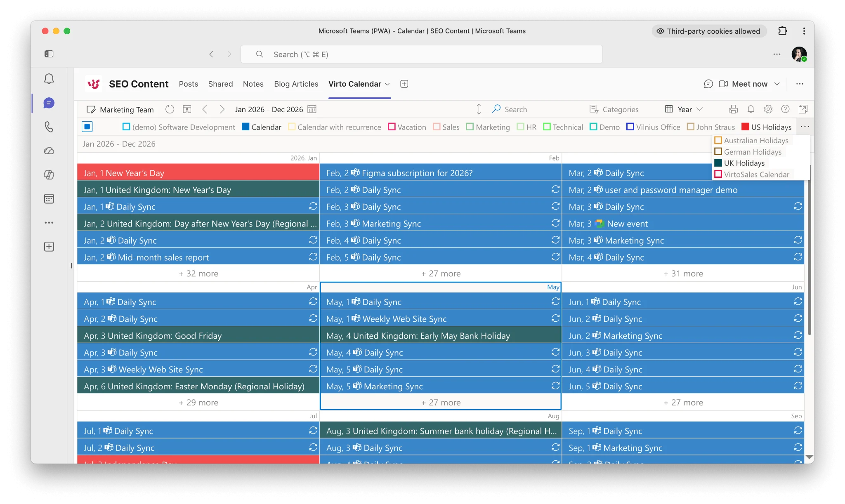Refresh the Virto calendar
The height and width of the screenshot is (504, 845).
170,109
